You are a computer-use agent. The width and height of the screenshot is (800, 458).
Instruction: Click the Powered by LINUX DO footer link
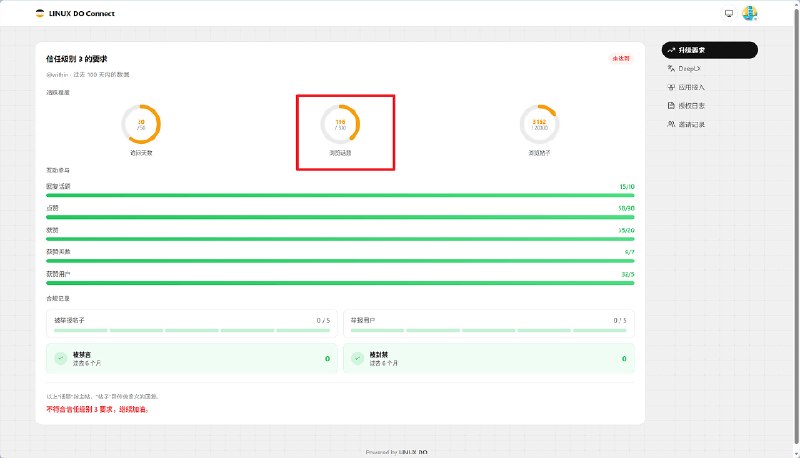tap(396, 452)
